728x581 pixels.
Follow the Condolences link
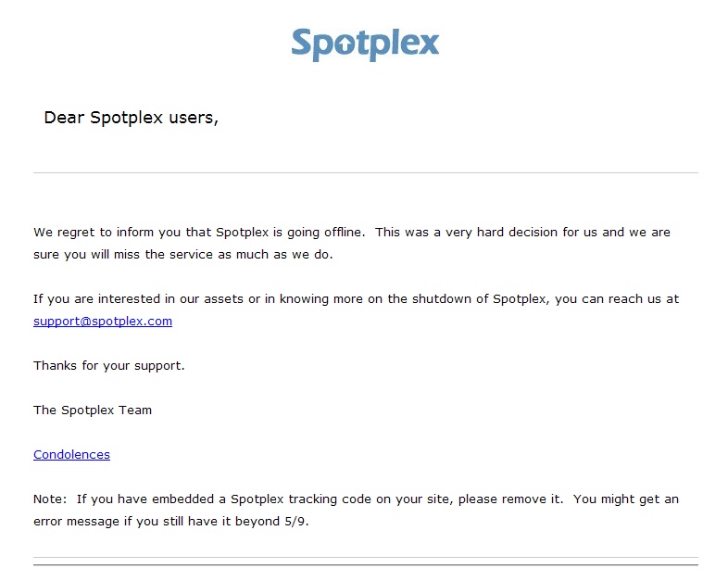[x=71, y=455]
